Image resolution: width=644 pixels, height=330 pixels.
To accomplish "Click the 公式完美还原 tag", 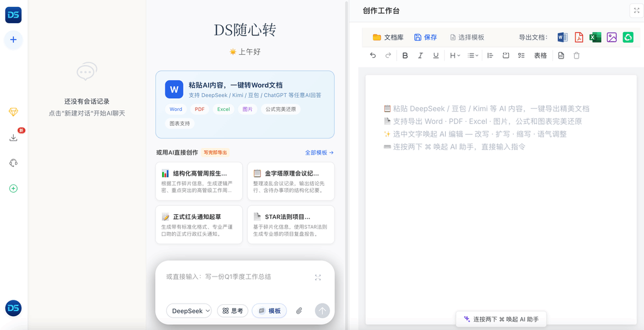I will [x=280, y=110].
